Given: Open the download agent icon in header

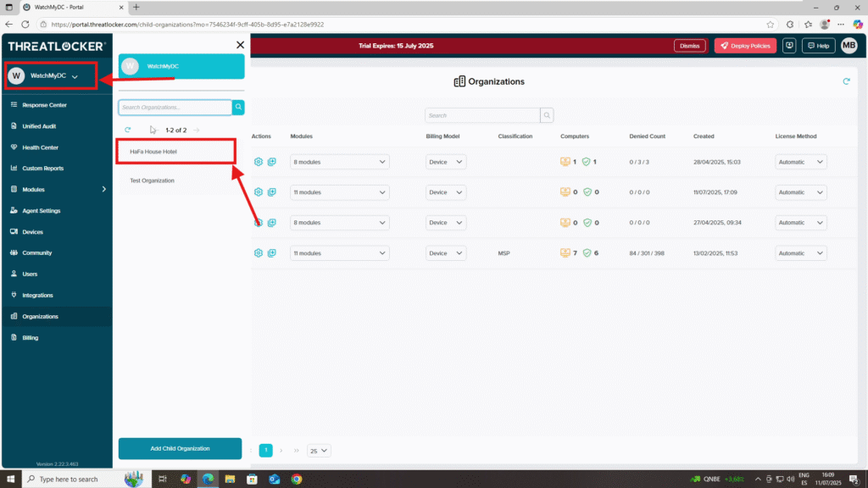Looking at the screenshot, I should pyautogui.click(x=789, y=46).
